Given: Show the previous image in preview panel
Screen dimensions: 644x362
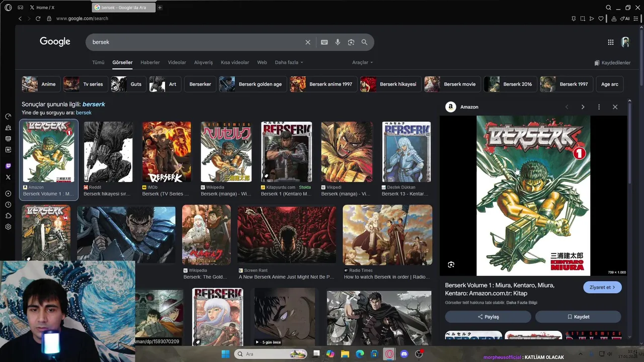Looking at the screenshot, I should pyautogui.click(x=567, y=107).
